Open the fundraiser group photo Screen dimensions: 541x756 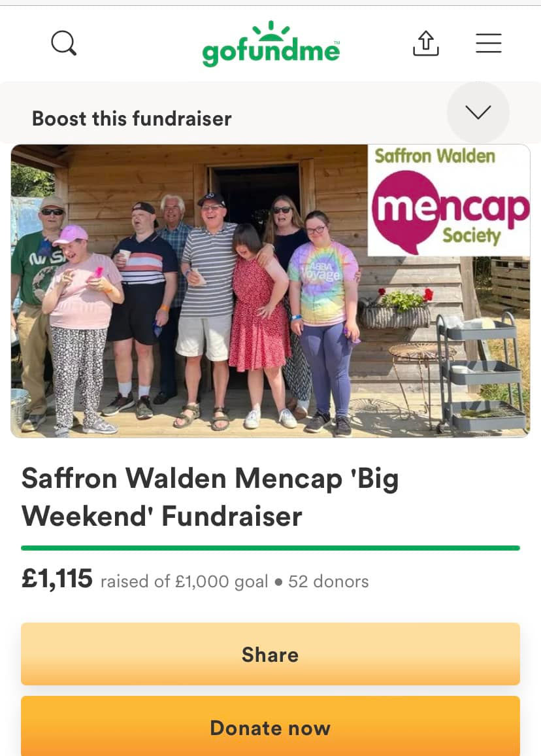coord(270,291)
